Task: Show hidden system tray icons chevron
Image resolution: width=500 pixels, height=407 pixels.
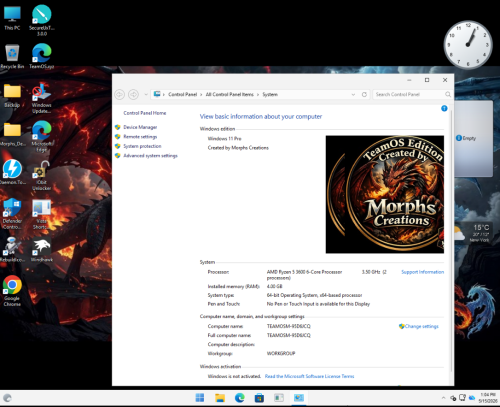Action: (x=443, y=398)
